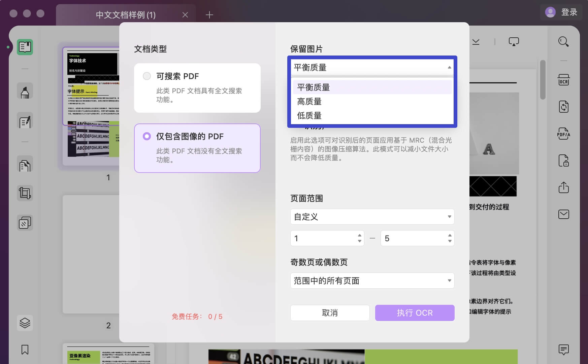Open a new tab with plus button
The image size is (588, 364).
(209, 15)
